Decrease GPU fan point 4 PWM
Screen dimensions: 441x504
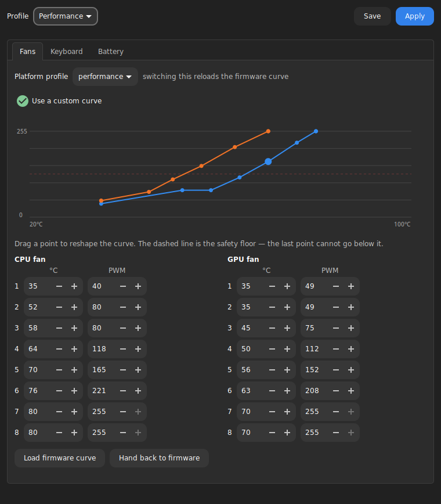[x=336, y=349]
